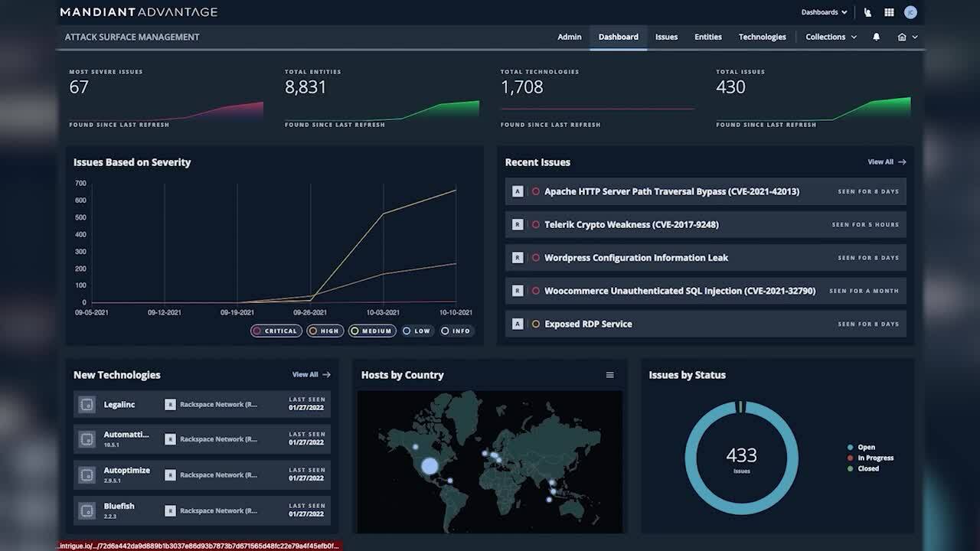980x551 pixels.
Task: Open Woocommerce Unauthenticated SQL Injection issue
Action: pos(705,291)
